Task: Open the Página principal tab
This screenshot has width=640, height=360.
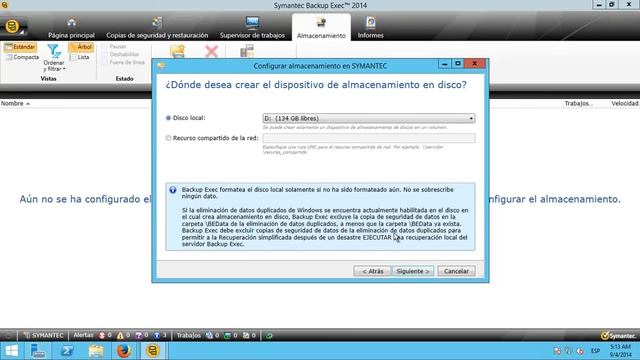Action: (71, 29)
